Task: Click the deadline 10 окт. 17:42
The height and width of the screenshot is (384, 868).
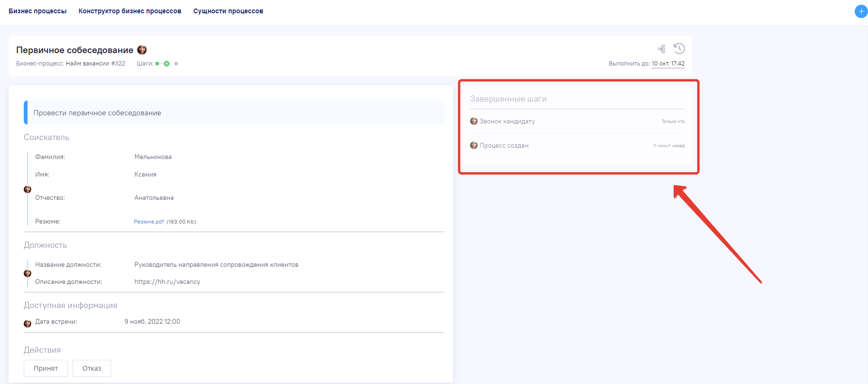Action: pyautogui.click(x=668, y=64)
